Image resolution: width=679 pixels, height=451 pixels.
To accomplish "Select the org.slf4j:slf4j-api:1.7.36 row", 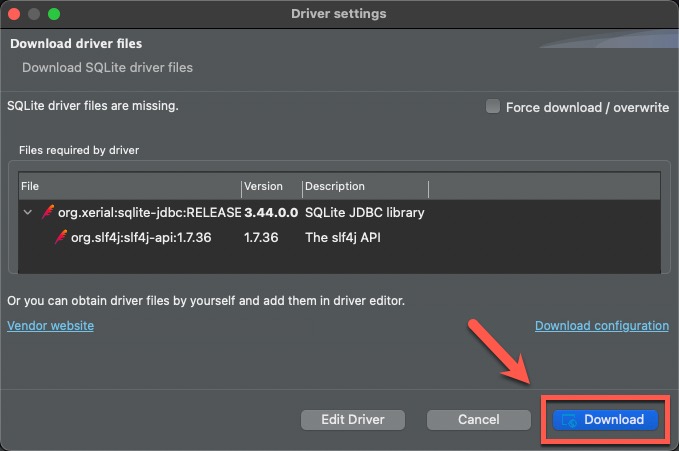I will point(340,237).
